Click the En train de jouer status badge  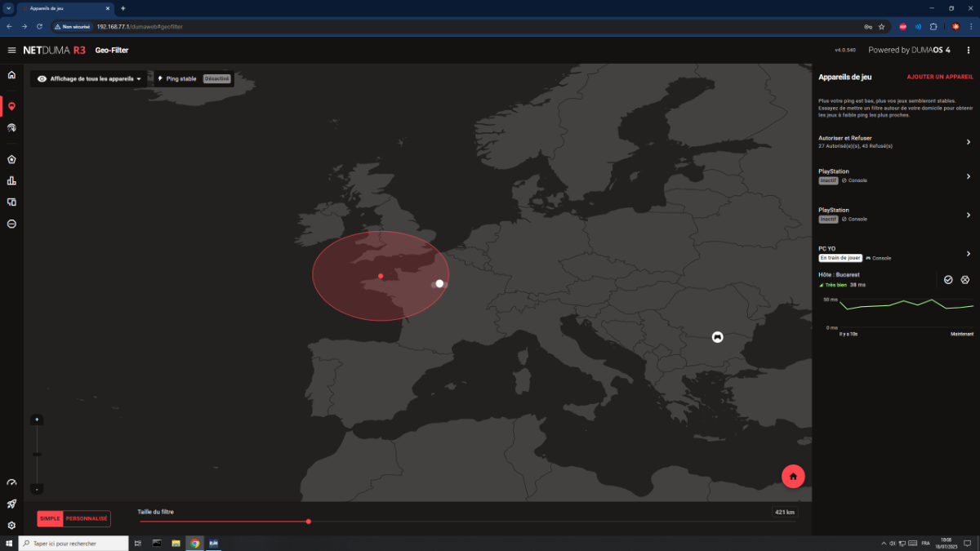[840, 258]
